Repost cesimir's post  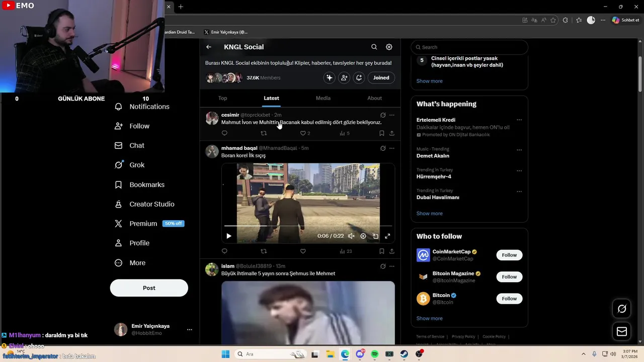(264, 133)
